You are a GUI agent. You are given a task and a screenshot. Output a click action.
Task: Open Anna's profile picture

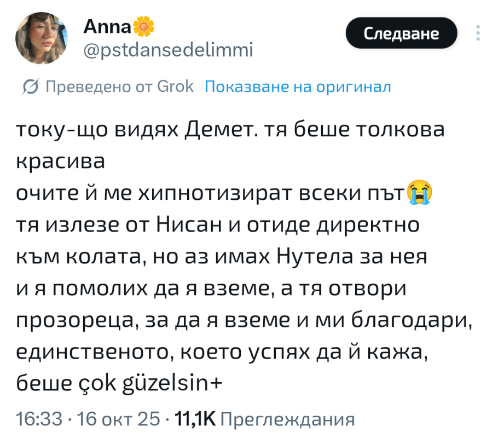41,38
